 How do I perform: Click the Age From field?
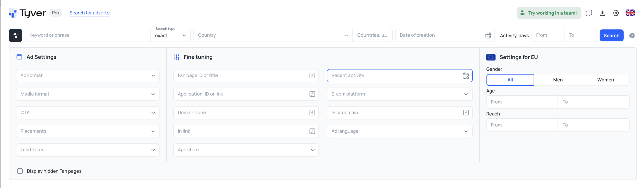tap(522, 102)
